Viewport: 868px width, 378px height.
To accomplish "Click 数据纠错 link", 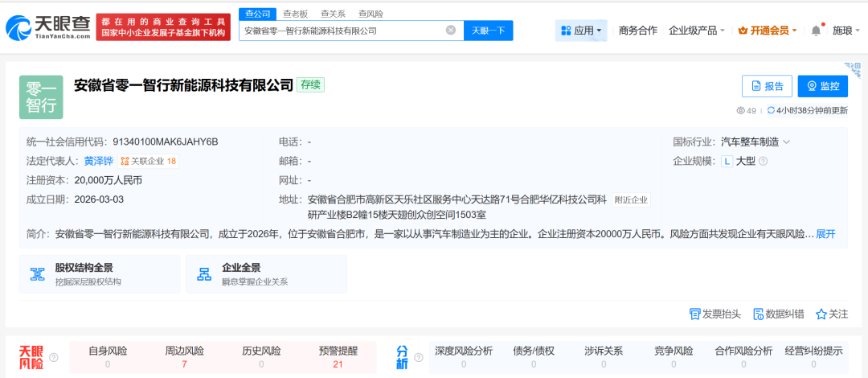I will 779,314.
